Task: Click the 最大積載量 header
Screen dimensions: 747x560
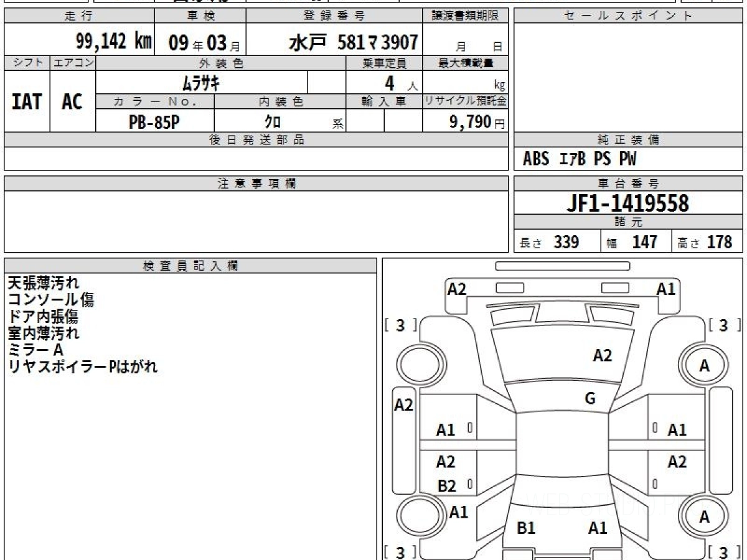Action: pyautogui.click(x=466, y=63)
